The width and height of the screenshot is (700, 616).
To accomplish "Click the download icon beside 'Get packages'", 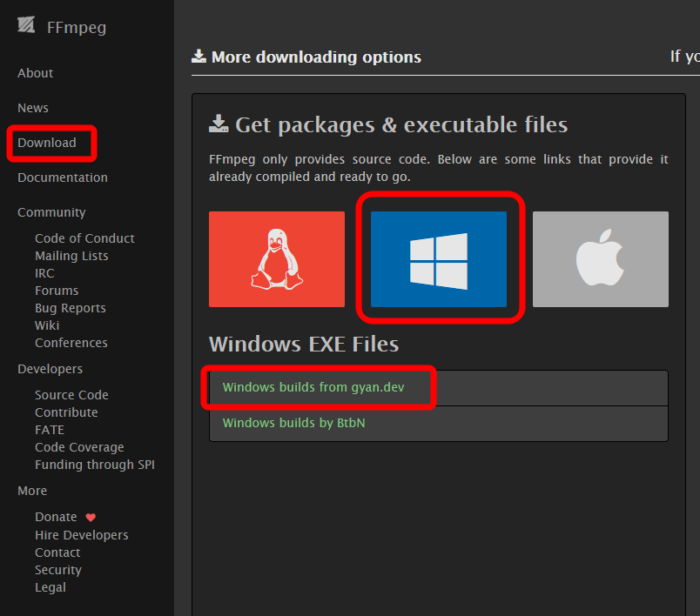I will 219,124.
